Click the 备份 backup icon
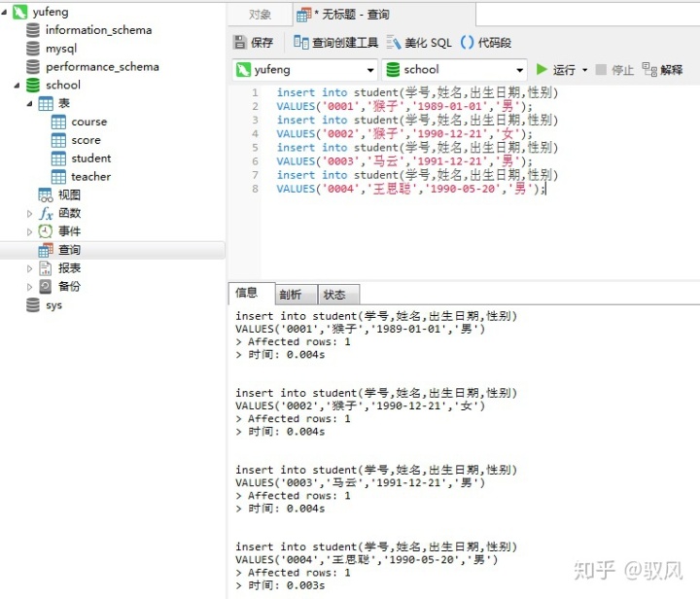The image size is (700, 599). point(46,287)
